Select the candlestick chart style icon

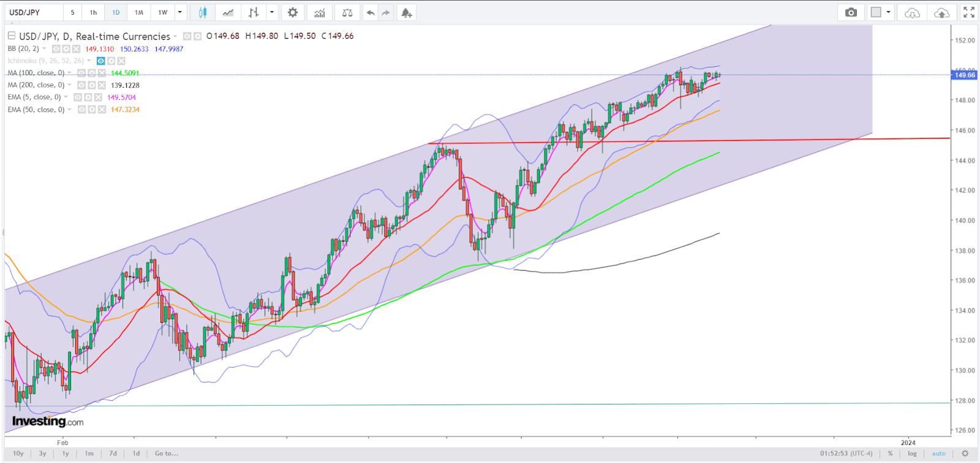pyautogui.click(x=203, y=12)
